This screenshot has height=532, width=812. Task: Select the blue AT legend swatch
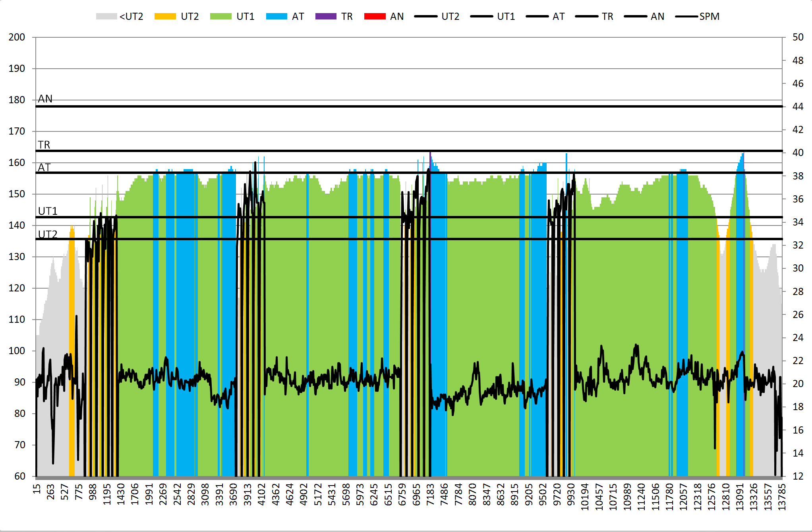276,16
